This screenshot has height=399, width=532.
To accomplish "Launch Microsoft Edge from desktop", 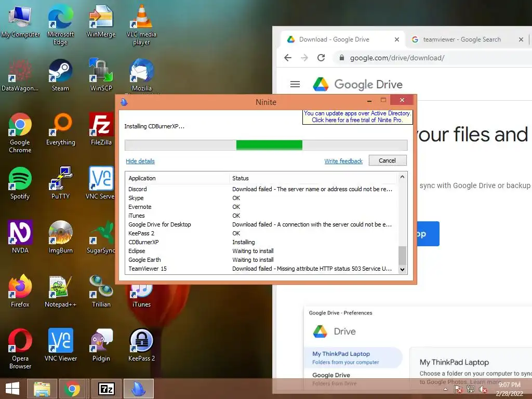I will 60,25.
